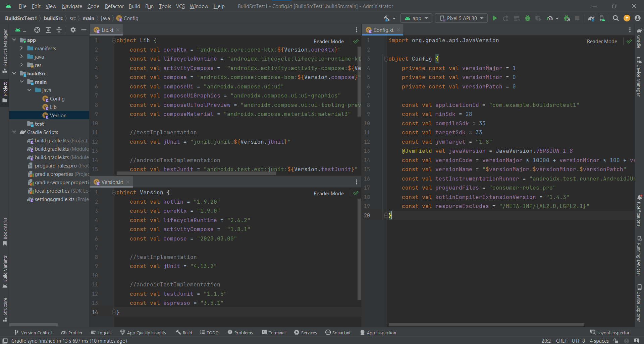The width and height of the screenshot is (644, 344).
Task: Click inspection checkmark in Lib.kt editor
Action: tap(356, 42)
